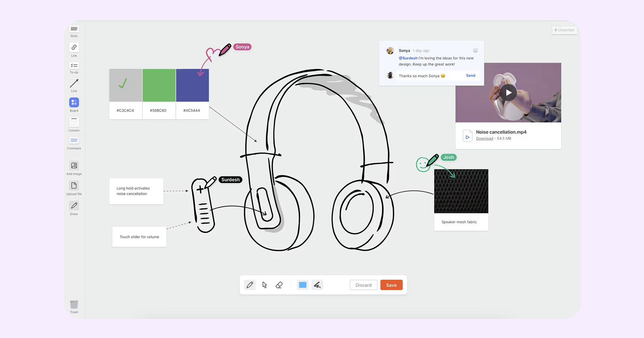Open the stroke thickness selector
The image size is (644, 338).
[x=317, y=285]
